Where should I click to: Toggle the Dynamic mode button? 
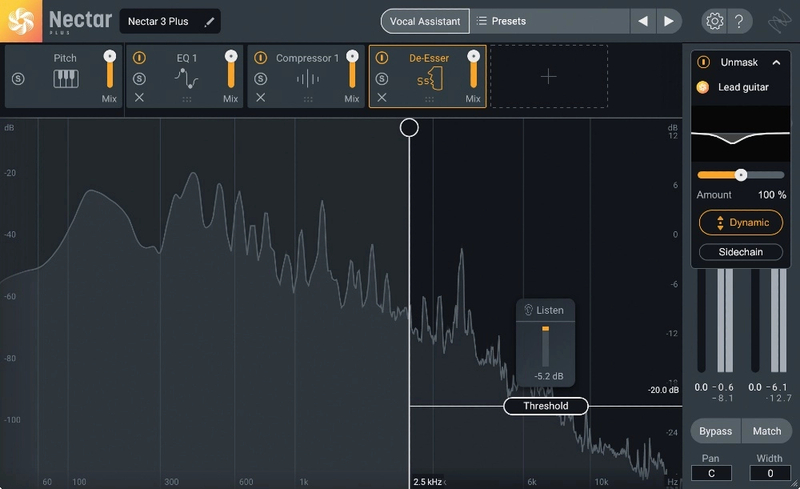741,223
